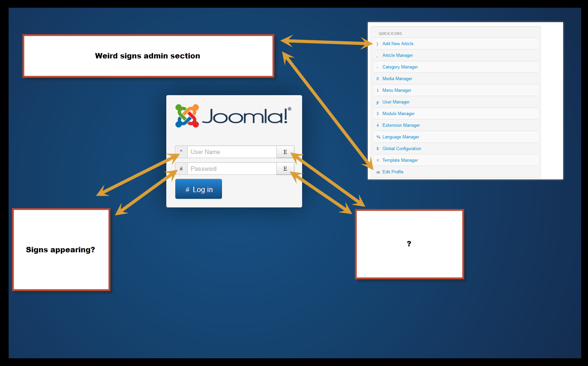
Task: Click the < glyph icon beside Template Manager
Action: coord(378,160)
